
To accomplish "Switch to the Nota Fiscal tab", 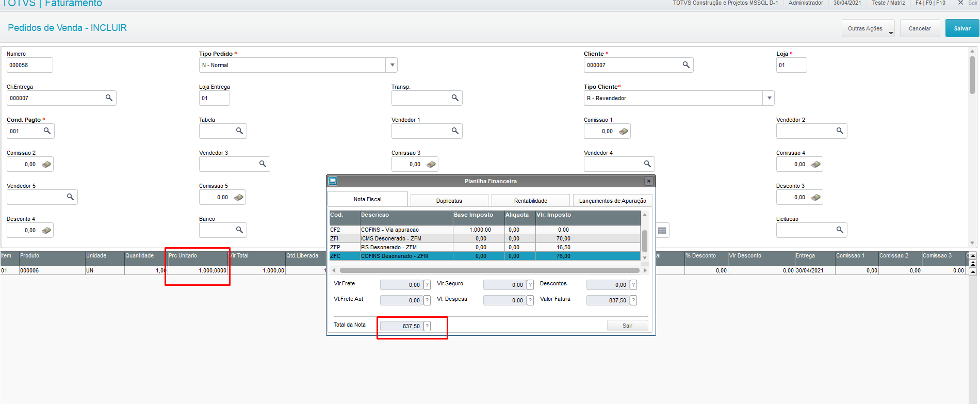I will point(367,199).
